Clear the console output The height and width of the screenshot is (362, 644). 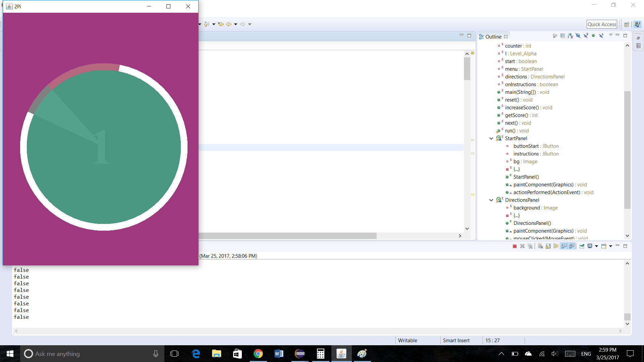540,246
